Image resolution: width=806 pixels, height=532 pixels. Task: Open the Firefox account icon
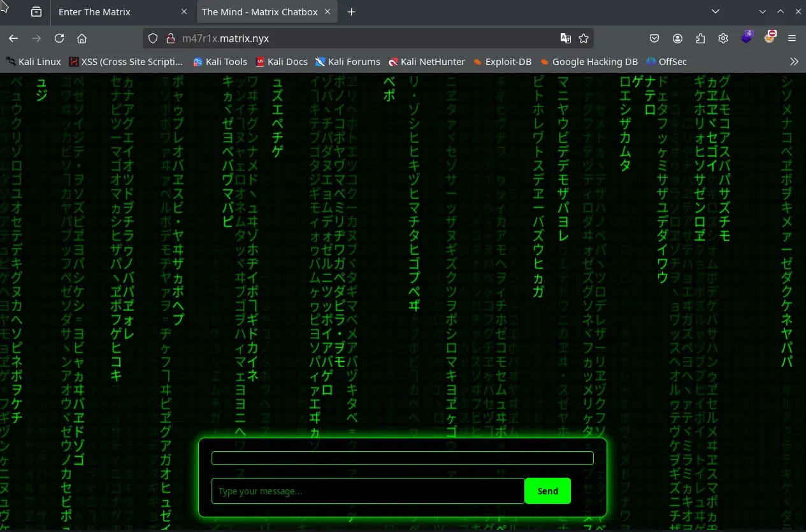coord(677,38)
